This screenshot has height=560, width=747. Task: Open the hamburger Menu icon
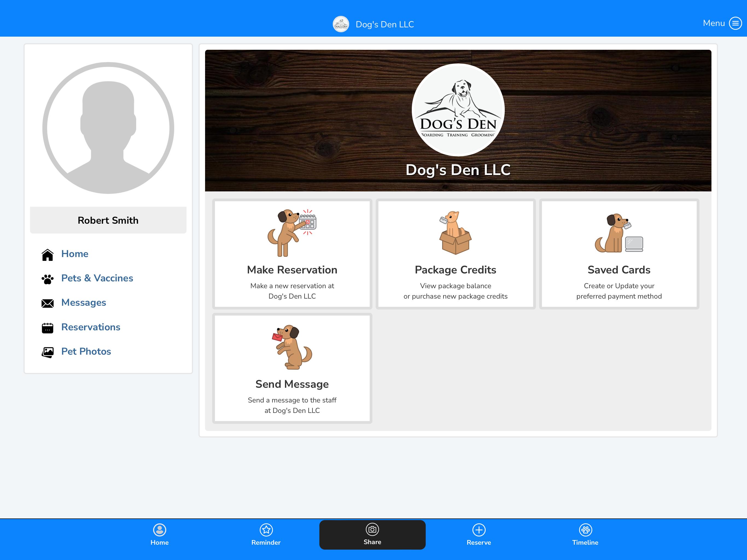coord(735,23)
